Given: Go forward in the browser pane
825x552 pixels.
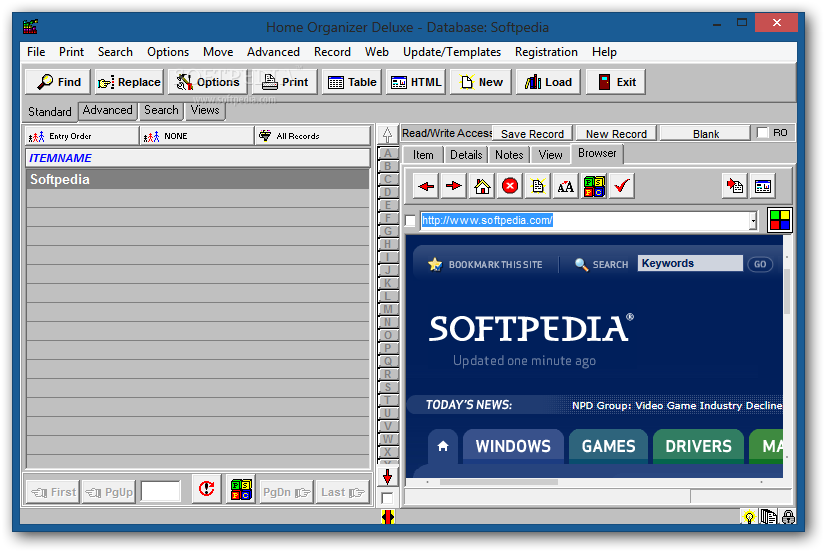Looking at the screenshot, I should (x=454, y=186).
